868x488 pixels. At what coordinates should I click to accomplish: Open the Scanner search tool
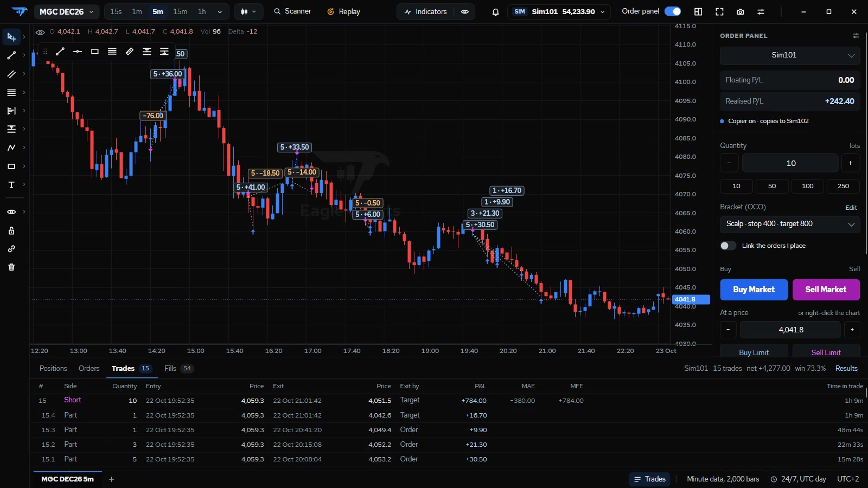(x=292, y=11)
